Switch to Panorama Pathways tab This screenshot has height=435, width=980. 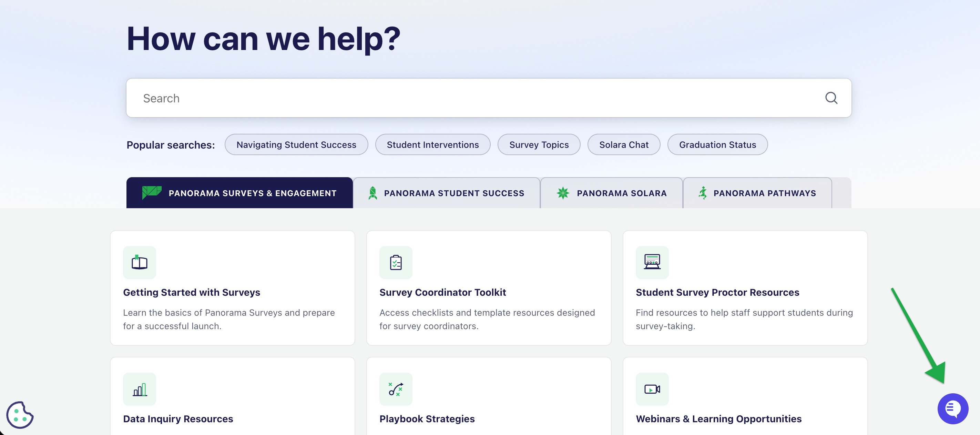(757, 193)
